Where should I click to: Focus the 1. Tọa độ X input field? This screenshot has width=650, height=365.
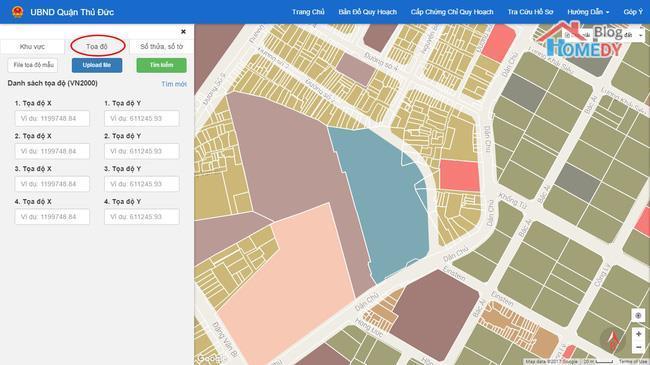click(52, 118)
